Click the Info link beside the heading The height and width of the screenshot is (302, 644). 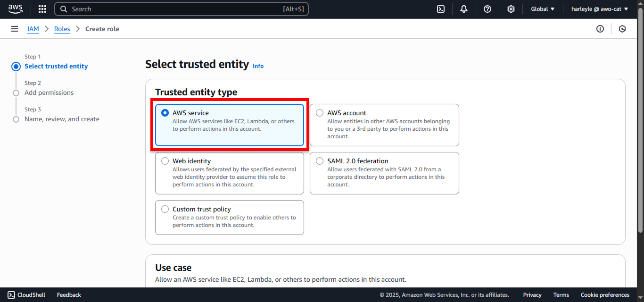click(x=258, y=66)
